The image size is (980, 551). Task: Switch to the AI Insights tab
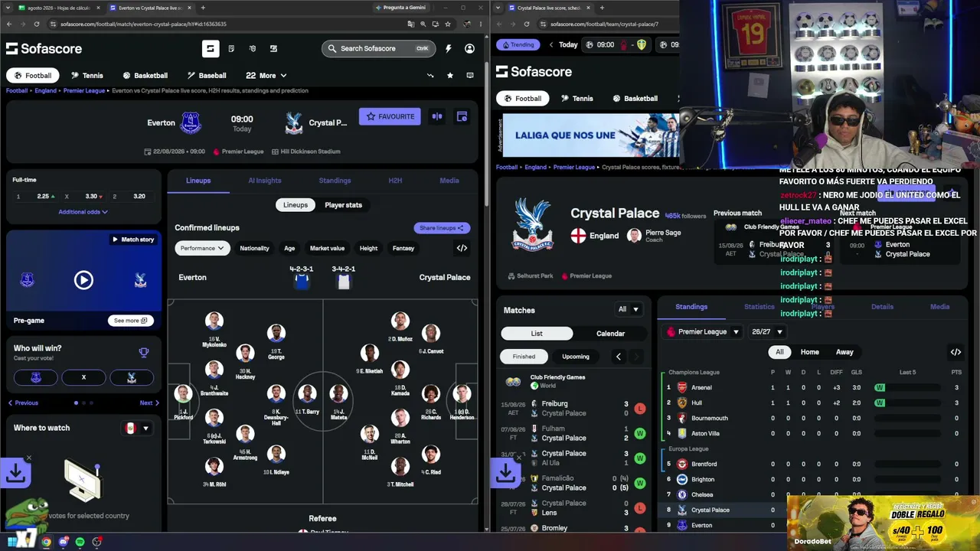(264, 181)
